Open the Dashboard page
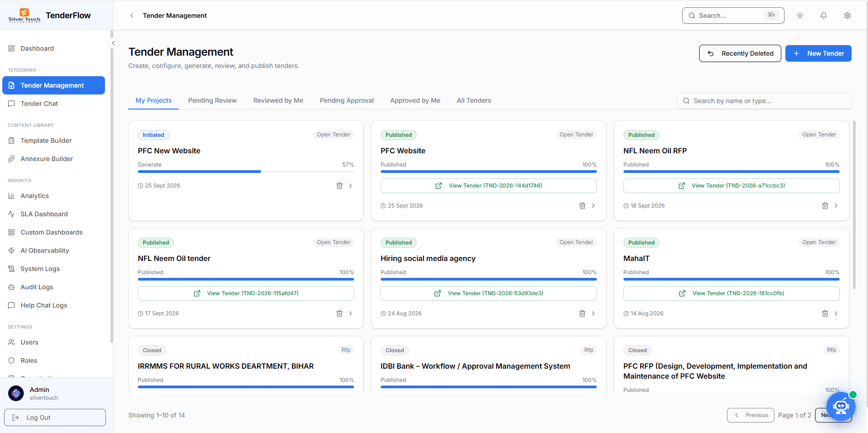868x433 pixels. pos(54,48)
